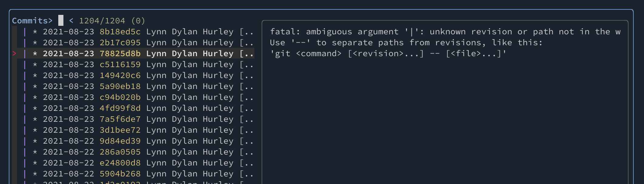This screenshot has height=184, width=644.
Task: Click the block cursor after the Commits prompt
Action: click(60, 20)
